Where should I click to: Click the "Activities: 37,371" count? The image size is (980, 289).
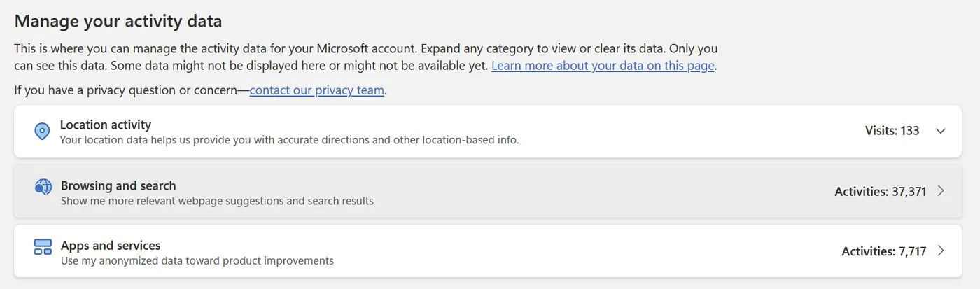[881, 191]
